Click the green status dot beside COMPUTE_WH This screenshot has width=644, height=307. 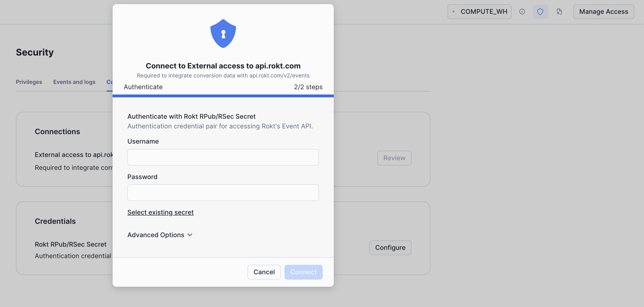coord(454,12)
